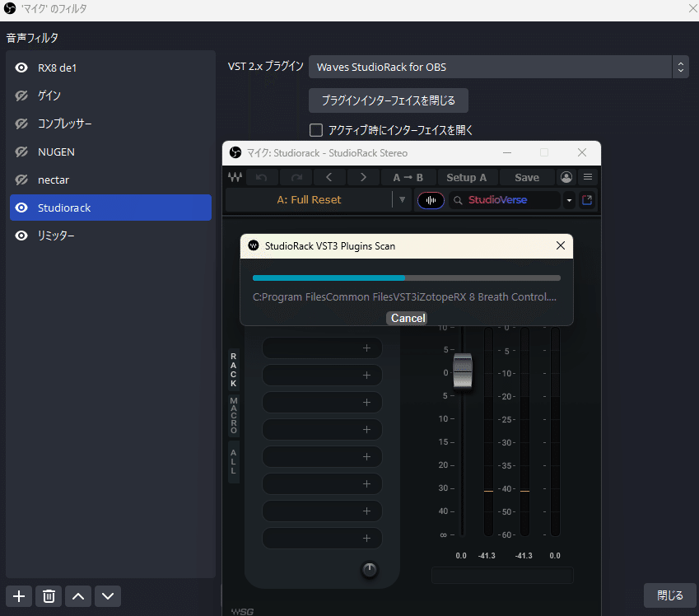Open the user account icon on the toolbar
This screenshot has height=616, width=699.
point(566,176)
